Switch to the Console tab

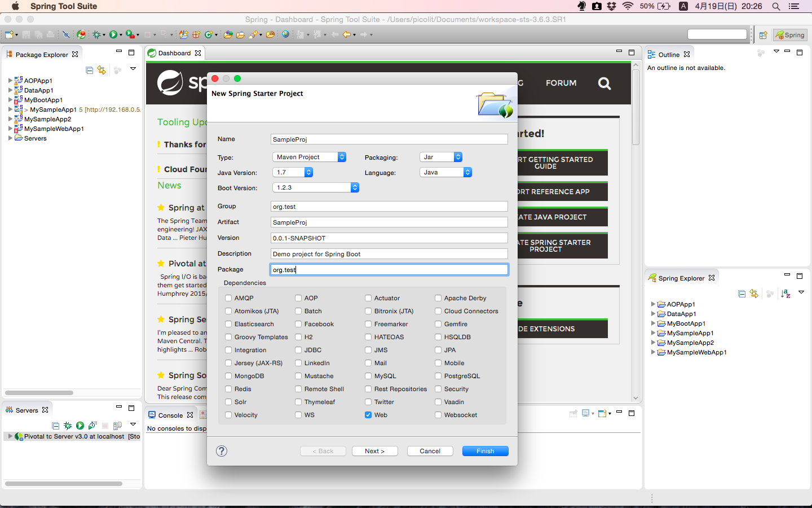tap(170, 415)
